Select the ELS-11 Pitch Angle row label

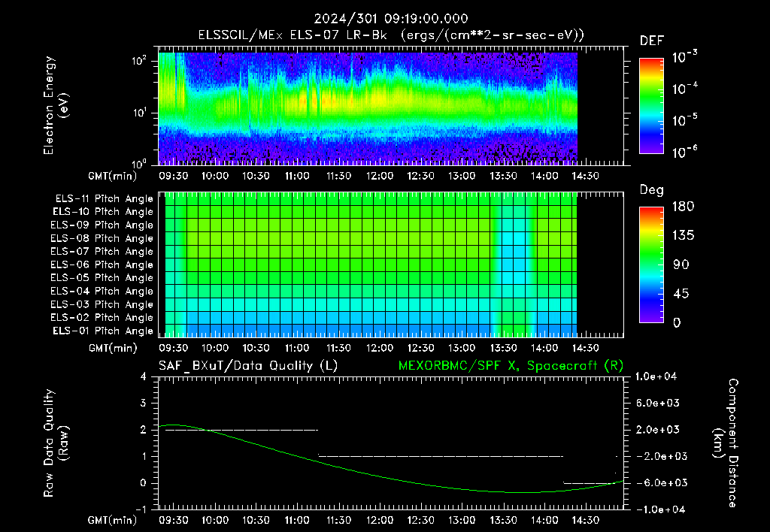tap(104, 199)
